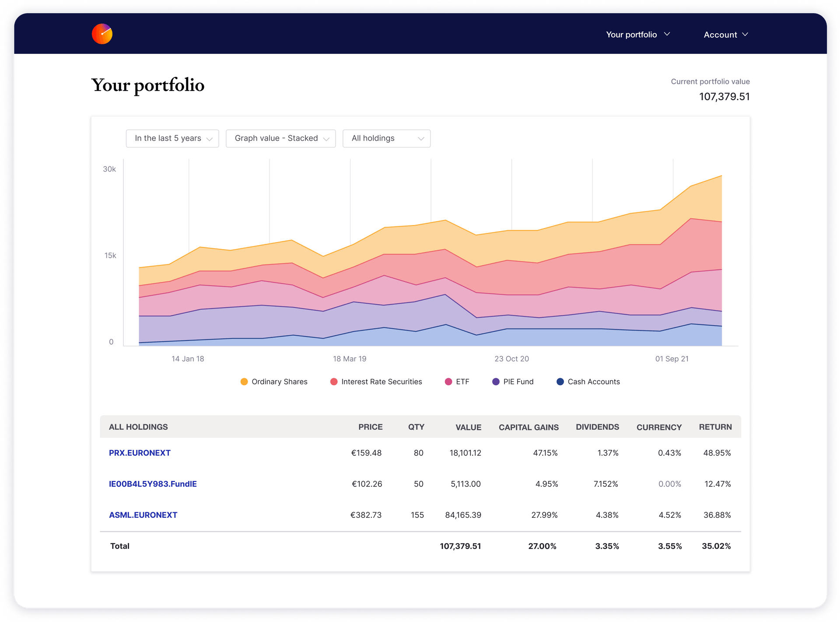This screenshot has width=840, height=622.
Task: Click the ETF legend marker
Action: click(x=449, y=381)
